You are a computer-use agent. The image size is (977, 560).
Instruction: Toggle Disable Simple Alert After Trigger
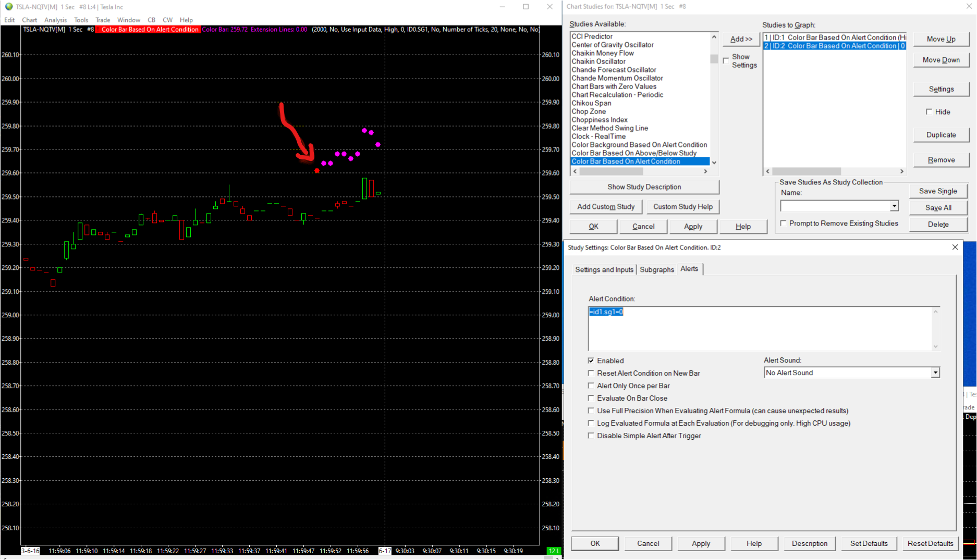[x=591, y=435]
